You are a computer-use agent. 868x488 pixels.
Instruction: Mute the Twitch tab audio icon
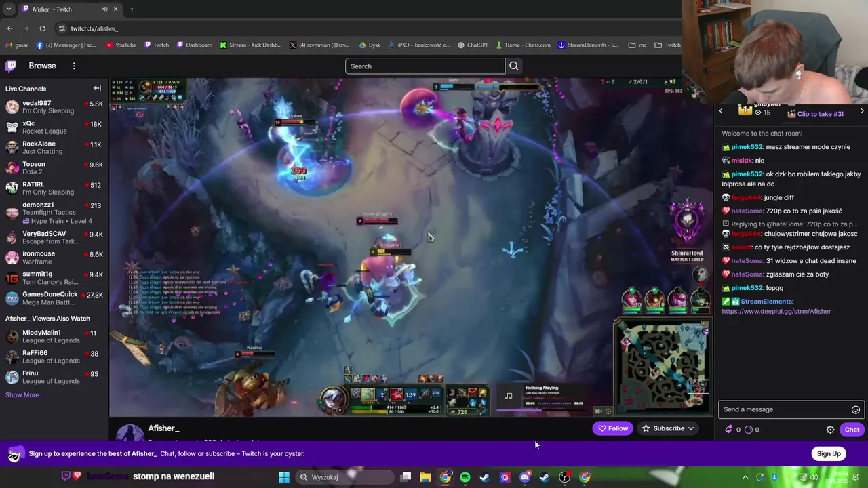(x=104, y=9)
